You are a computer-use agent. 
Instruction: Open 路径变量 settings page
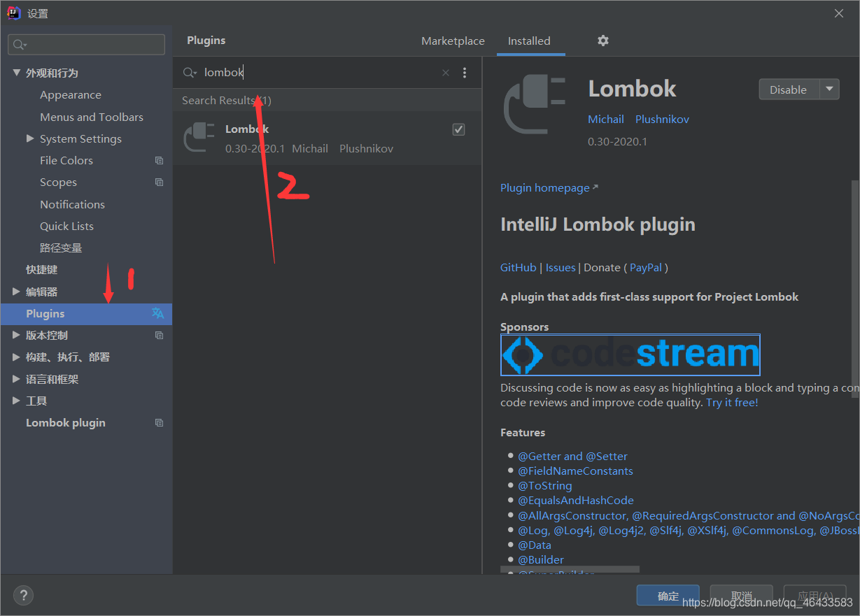pyautogui.click(x=61, y=248)
